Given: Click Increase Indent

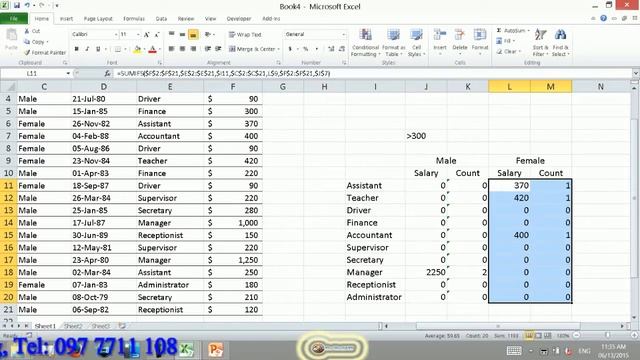Looking at the screenshot, I should coord(218,49).
